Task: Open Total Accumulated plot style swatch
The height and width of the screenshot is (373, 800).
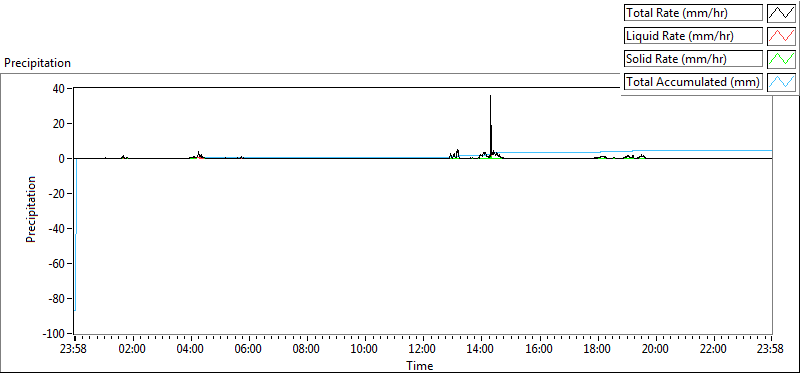Action: point(782,82)
